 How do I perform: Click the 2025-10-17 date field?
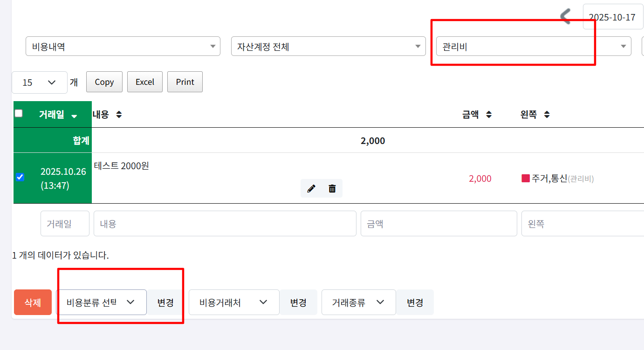click(x=612, y=17)
